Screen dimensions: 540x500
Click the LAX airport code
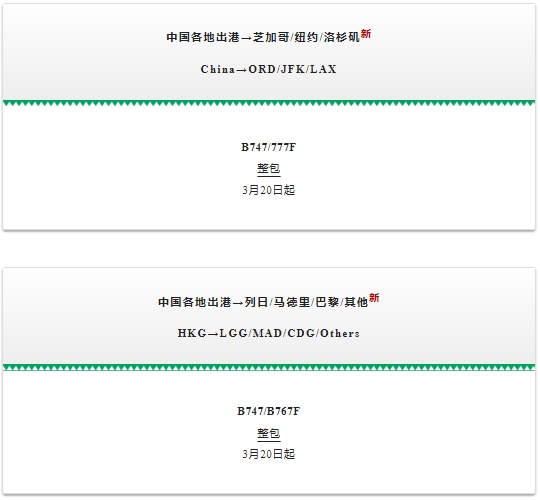[x=323, y=69]
